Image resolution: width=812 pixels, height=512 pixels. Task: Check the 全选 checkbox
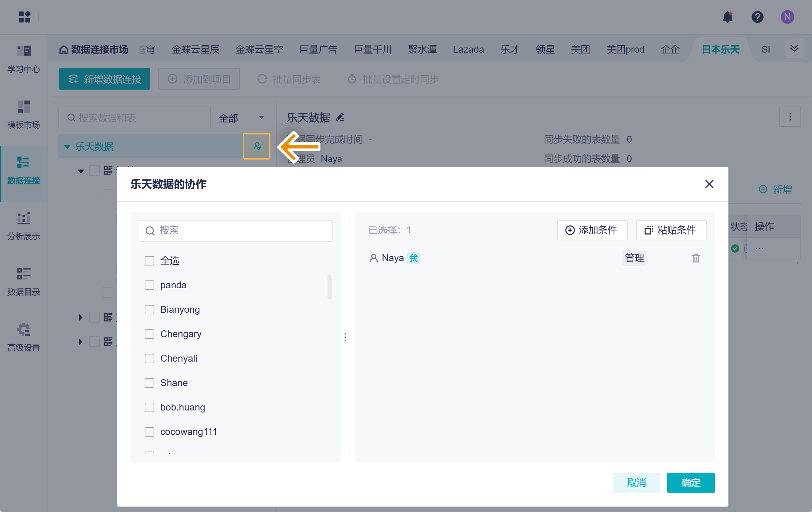point(149,261)
